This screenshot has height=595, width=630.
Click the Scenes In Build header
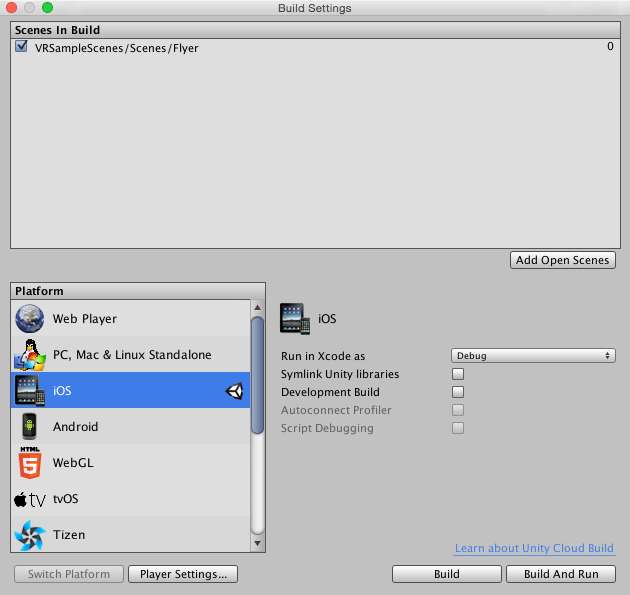point(315,30)
